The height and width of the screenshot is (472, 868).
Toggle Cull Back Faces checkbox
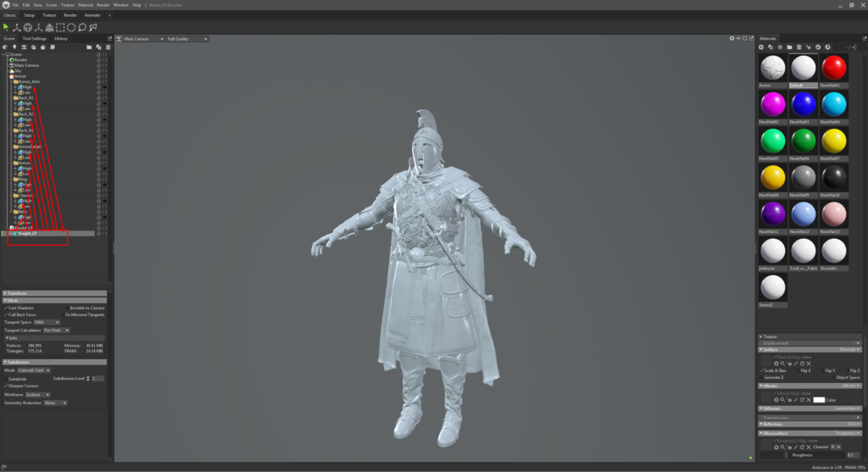(6, 315)
